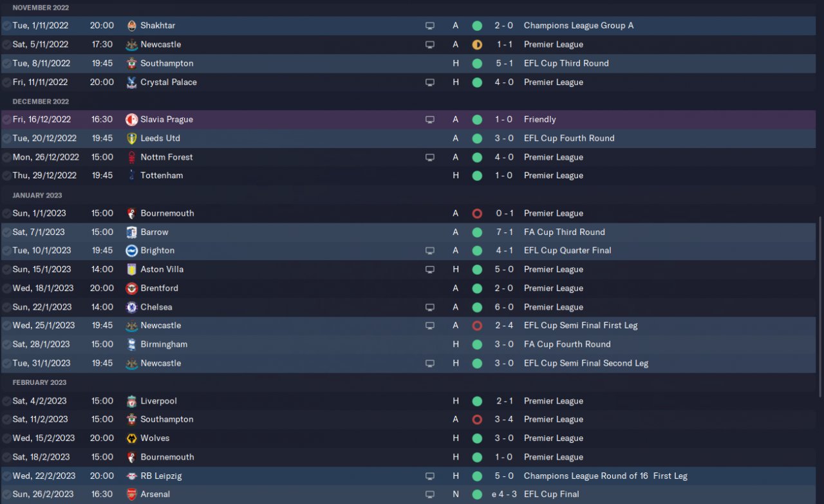Click TV icon on Crystal Palace fixture
824x504 pixels.
coord(430,82)
